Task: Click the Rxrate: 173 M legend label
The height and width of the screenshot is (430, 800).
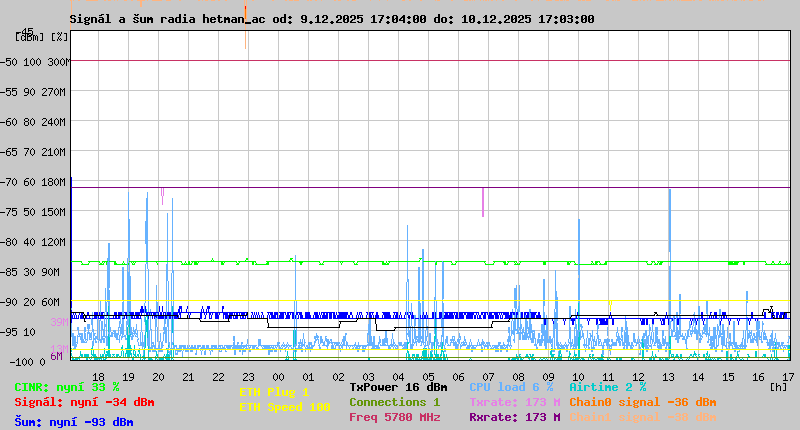Action: tap(515, 417)
